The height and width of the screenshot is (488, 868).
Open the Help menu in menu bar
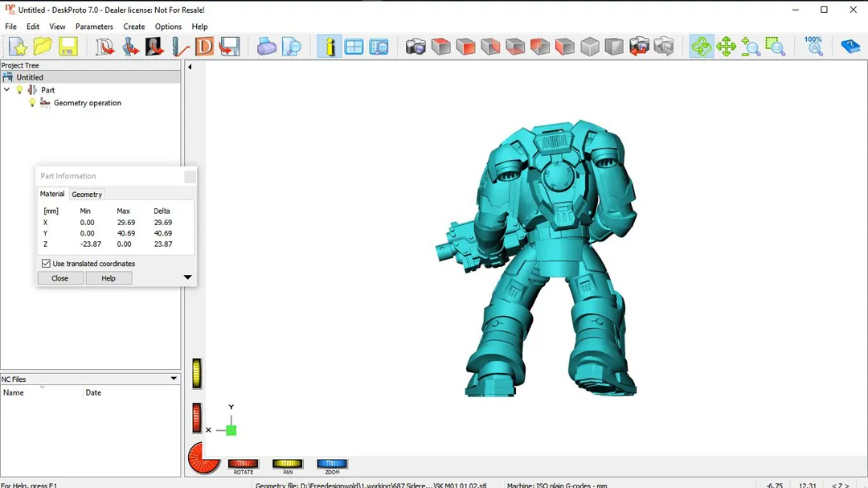(x=200, y=27)
